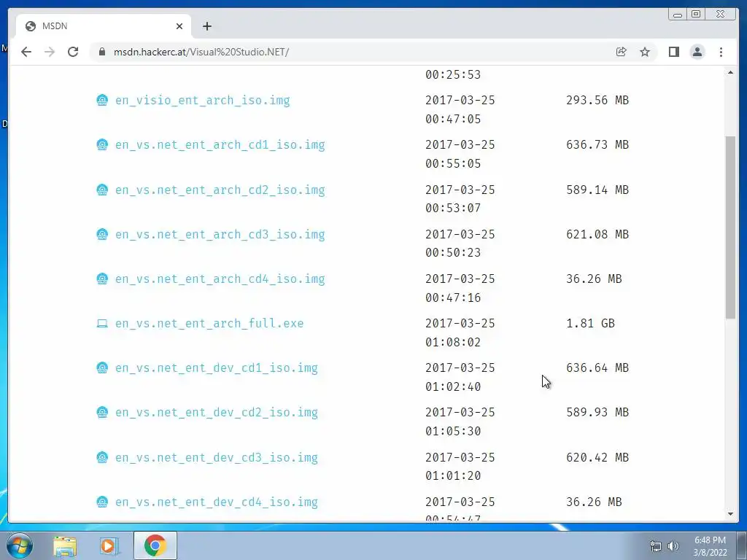Image resolution: width=747 pixels, height=560 pixels.
Task: Click the 636.64 MB size value
Action: point(597,368)
